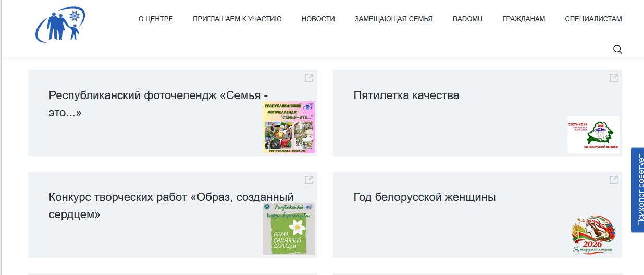Navigate to the ГРАЖДАНАМ section

[524, 19]
